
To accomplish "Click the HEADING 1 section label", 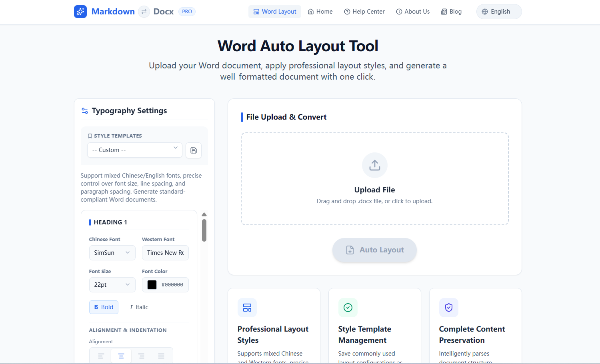I will pyautogui.click(x=110, y=222).
